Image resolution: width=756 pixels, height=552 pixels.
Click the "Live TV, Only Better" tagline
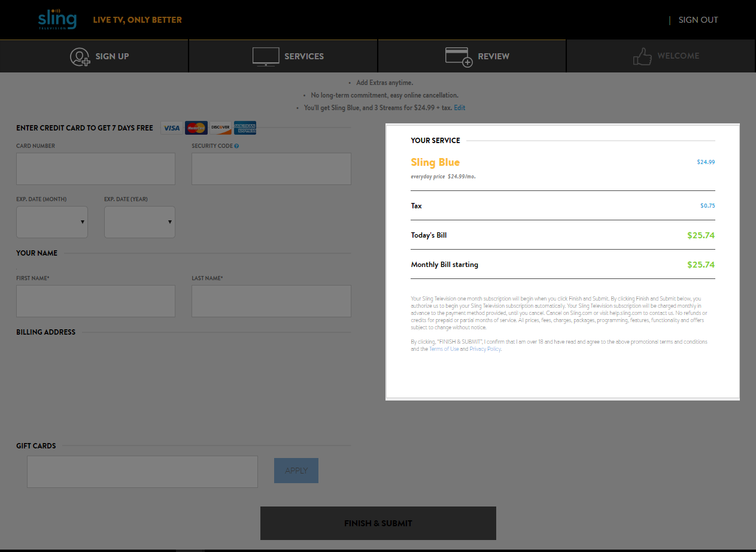click(x=138, y=20)
